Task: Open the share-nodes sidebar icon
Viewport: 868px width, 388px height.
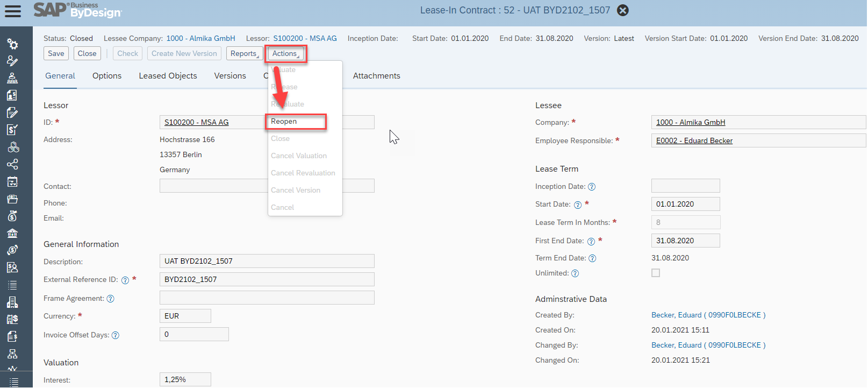Action: coord(12,164)
